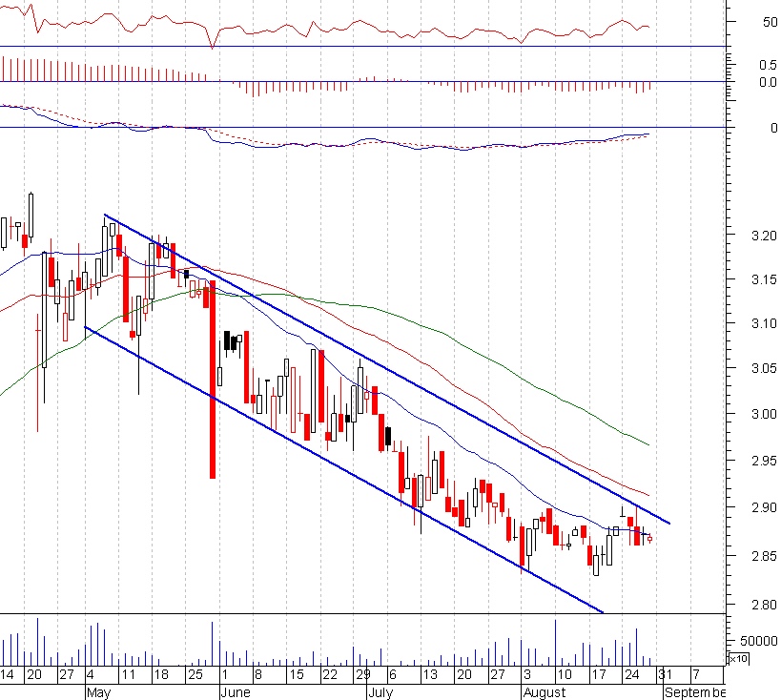Select the July 27 date label
The image size is (781, 700).
point(498,675)
